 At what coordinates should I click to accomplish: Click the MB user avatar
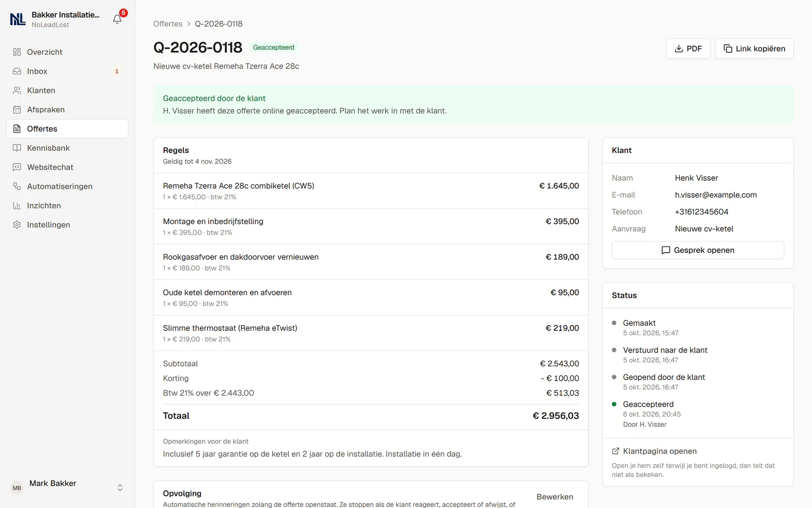click(x=17, y=488)
